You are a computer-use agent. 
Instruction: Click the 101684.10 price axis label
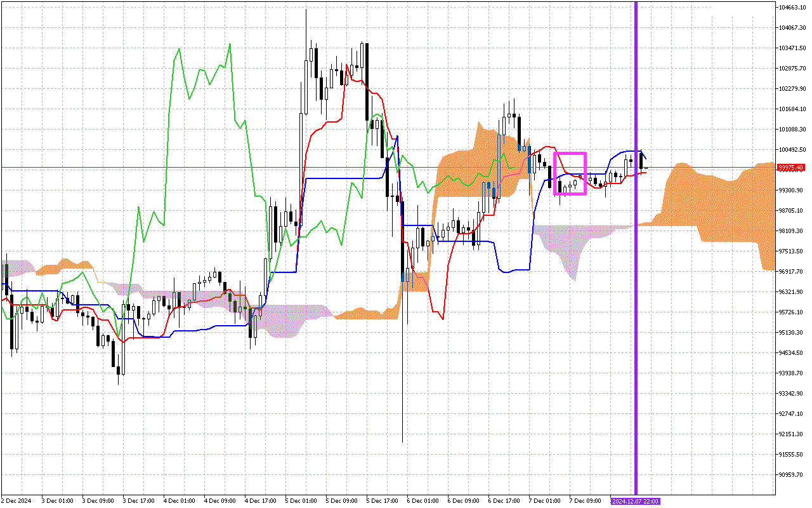click(792, 109)
